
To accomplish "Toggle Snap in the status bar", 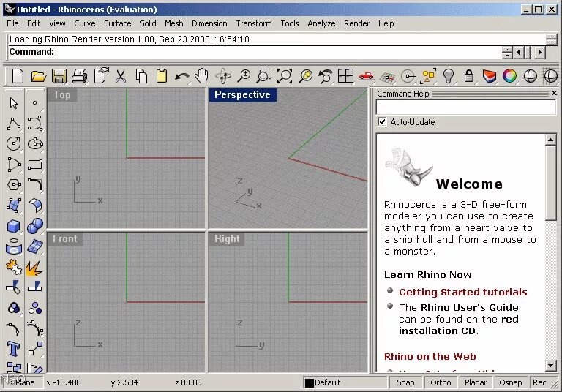I will tap(405, 382).
